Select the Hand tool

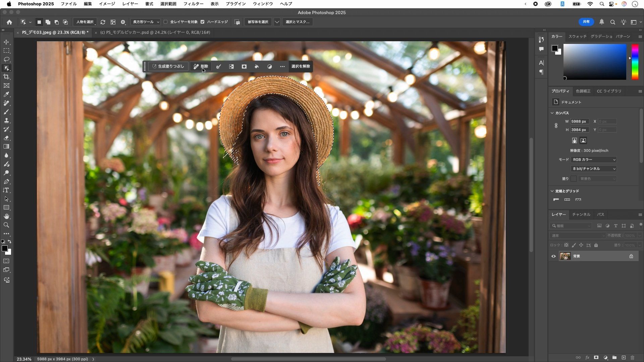[6, 217]
